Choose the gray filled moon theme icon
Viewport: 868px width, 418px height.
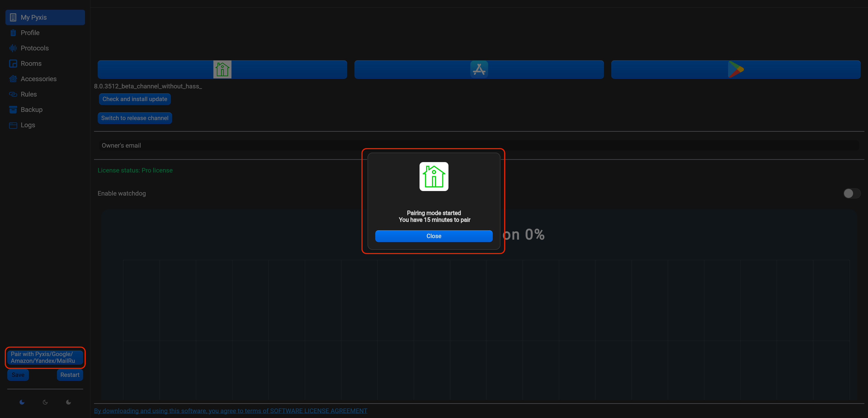(x=68, y=402)
